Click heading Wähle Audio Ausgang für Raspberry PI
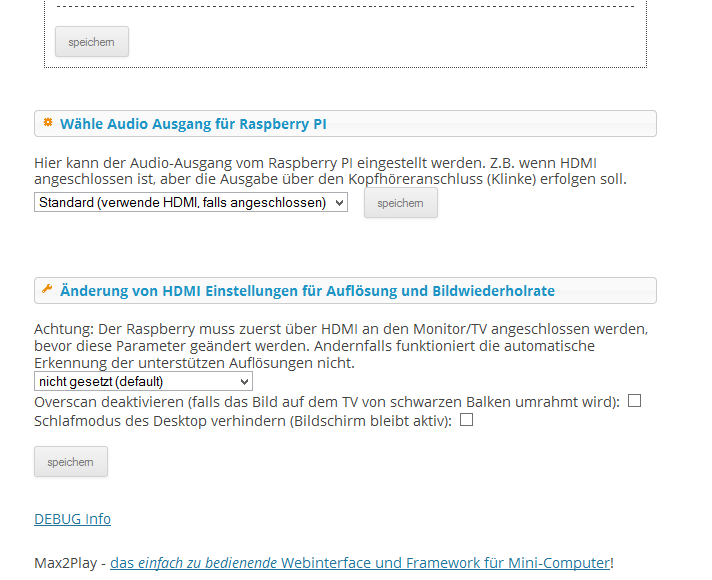The width and height of the screenshot is (712, 580). [x=193, y=124]
